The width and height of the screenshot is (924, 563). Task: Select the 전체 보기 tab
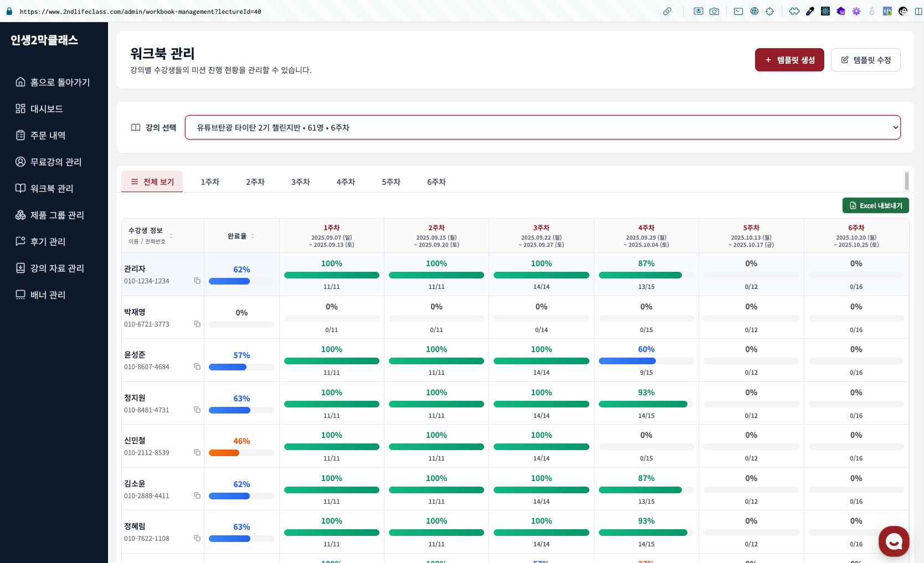152,182
